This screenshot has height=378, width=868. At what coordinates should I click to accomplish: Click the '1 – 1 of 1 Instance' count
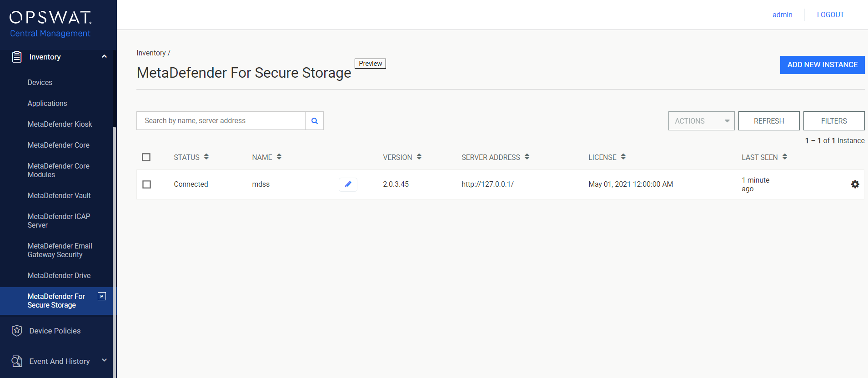[x=835, y=141]
